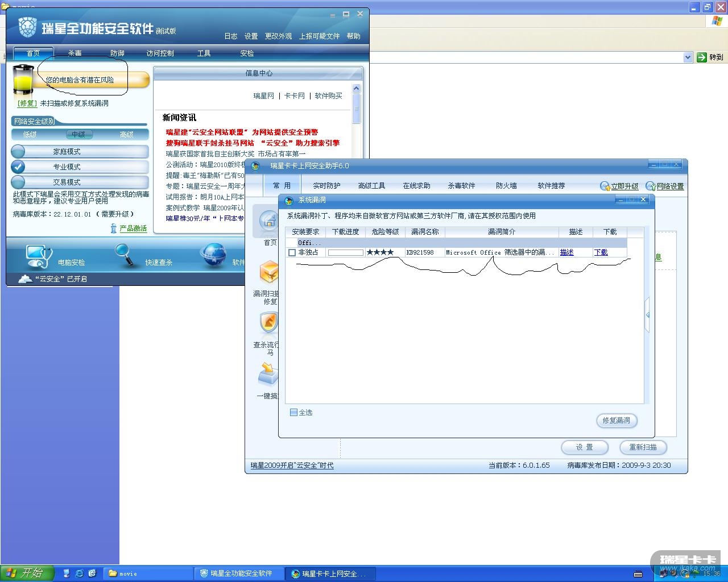Click 更改外观 in Rising header
The image size is (728, 582).
tap(279, 36)
